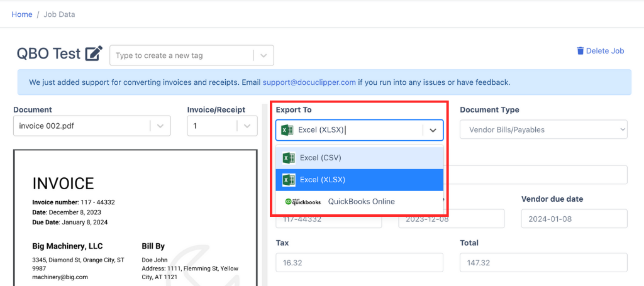
Task: Open the Home breadcrumb link
Action: point(22,14)
